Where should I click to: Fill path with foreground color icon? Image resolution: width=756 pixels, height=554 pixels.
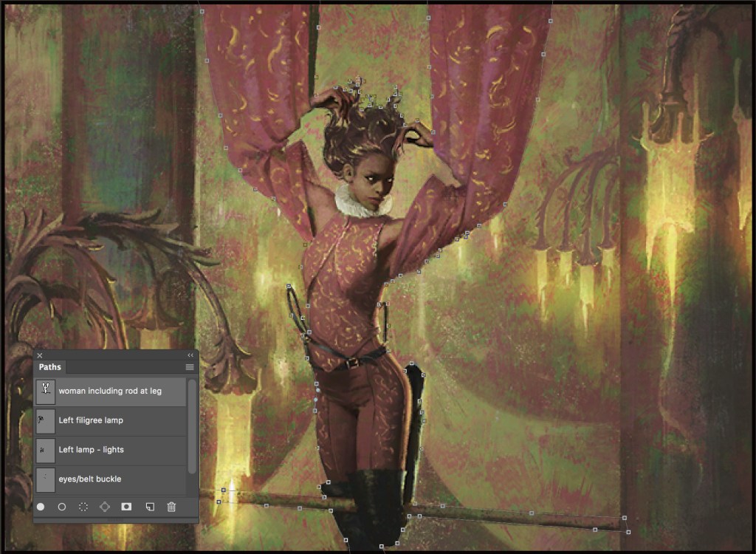[x=41, y=507]
